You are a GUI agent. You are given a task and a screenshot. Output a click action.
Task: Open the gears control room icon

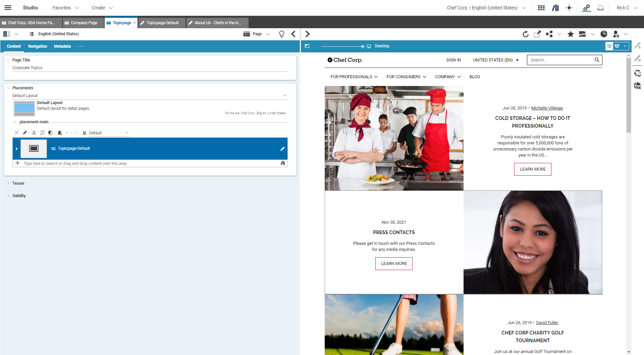586,8
